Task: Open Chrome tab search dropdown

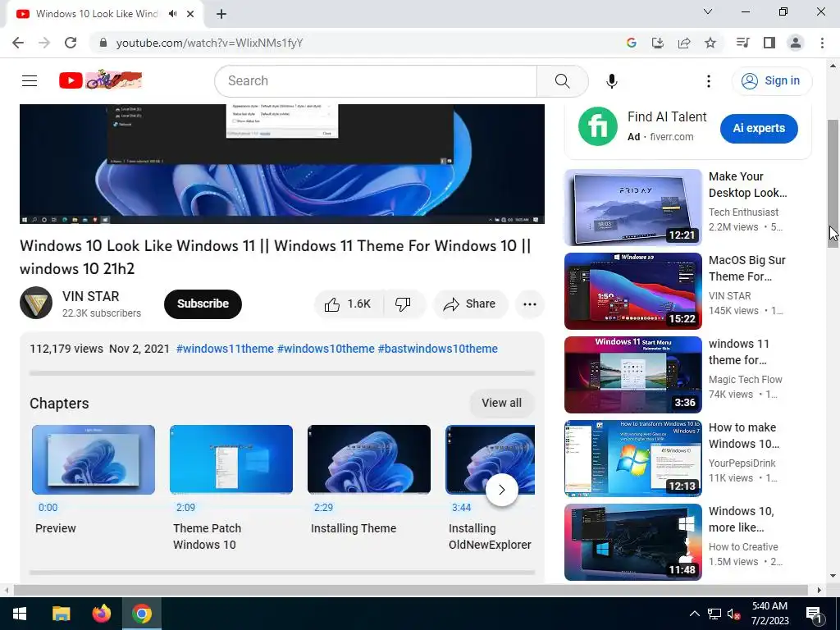Action: 708,11
